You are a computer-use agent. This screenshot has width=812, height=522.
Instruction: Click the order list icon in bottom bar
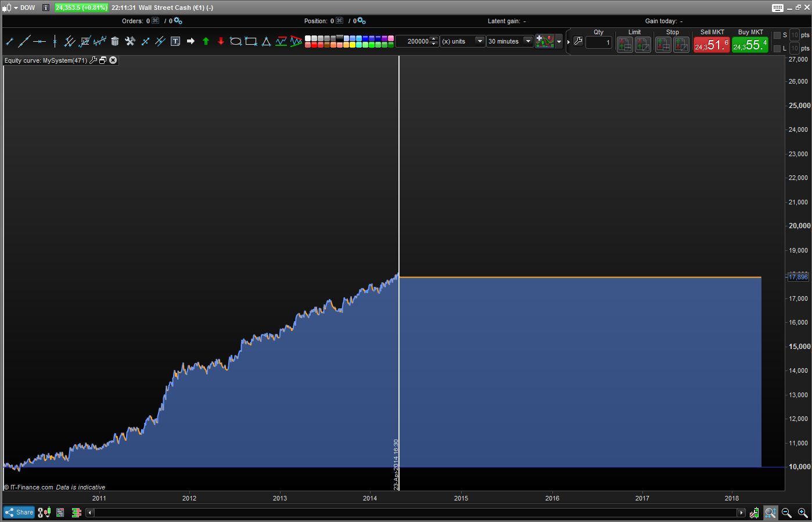click(x=60, y=513)
